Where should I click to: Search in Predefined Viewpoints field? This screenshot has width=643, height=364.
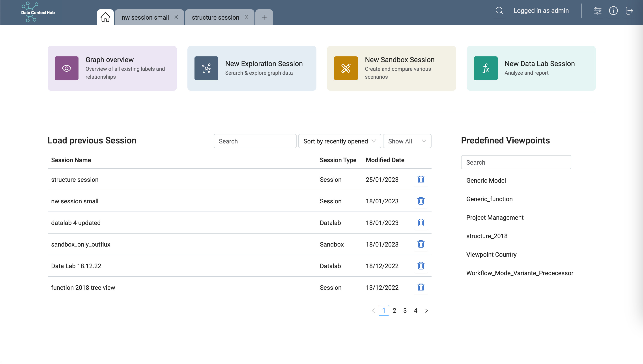[516, 162]
